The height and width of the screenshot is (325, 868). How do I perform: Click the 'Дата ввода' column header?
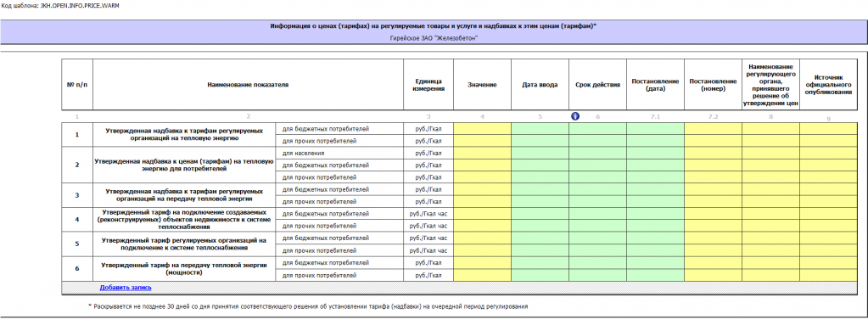click(540, 85)
